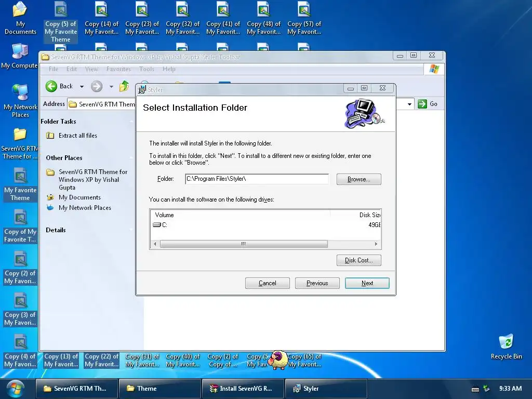Select My Favorite Theme desktop icon
Viewport: 532px width, 399px height.
pos(20,185)
